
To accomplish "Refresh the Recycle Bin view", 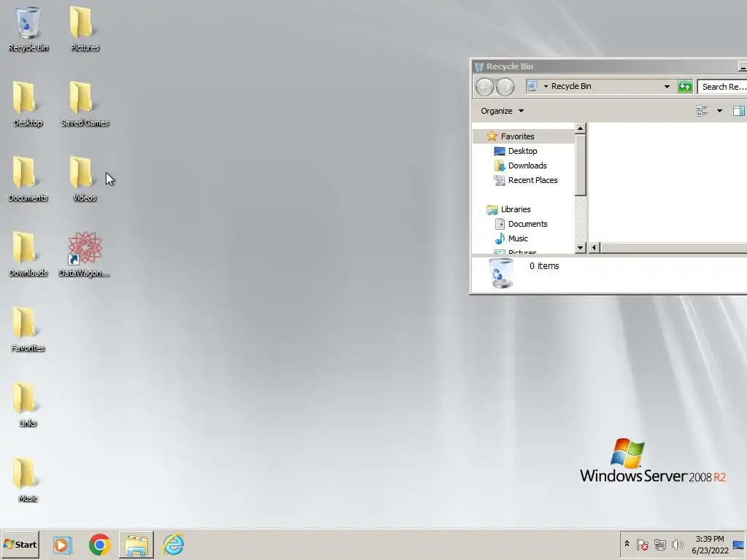I will tap(684, 87).
